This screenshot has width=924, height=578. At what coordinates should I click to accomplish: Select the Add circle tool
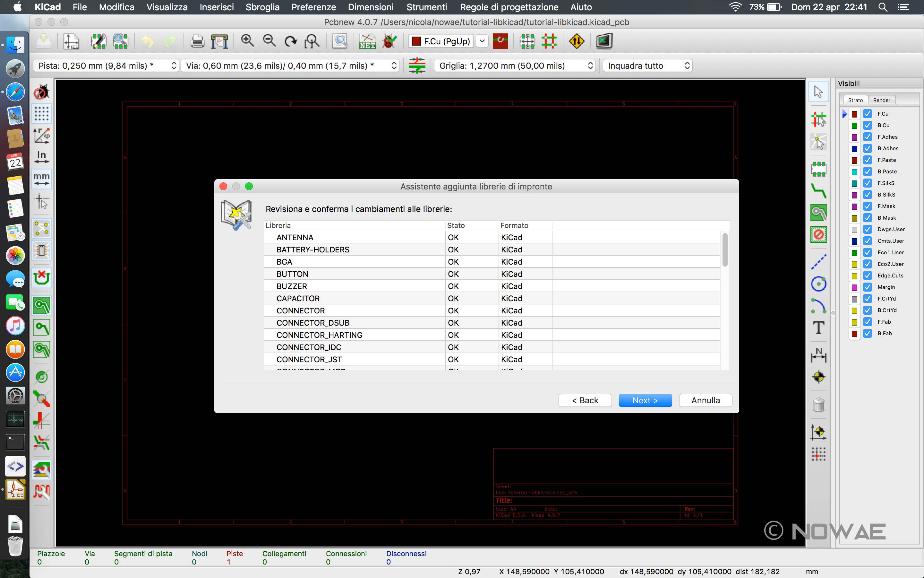point(818,284)
